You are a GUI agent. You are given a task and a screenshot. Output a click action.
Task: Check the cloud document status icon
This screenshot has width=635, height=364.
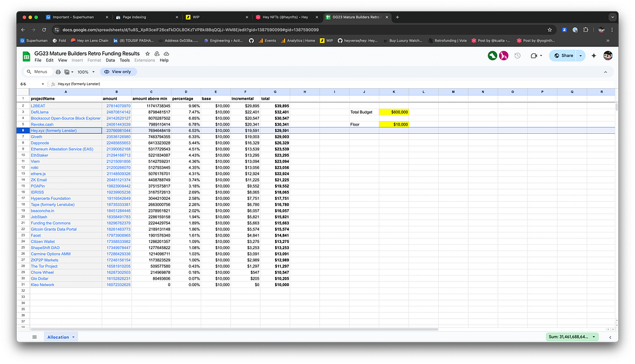[x=166, y=53]
